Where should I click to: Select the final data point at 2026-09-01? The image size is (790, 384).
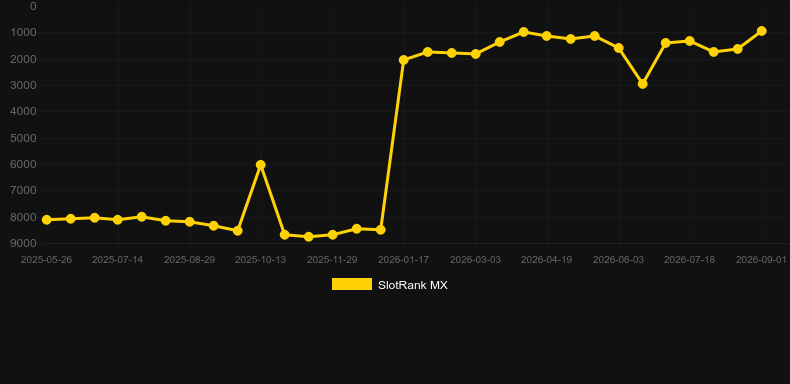pyautogui.click(x=761, y=31)
